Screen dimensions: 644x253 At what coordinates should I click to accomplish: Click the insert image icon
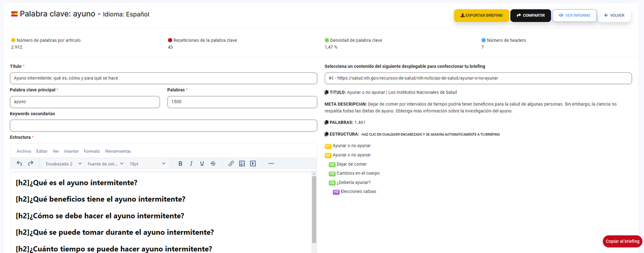click(x=242, y=163)
